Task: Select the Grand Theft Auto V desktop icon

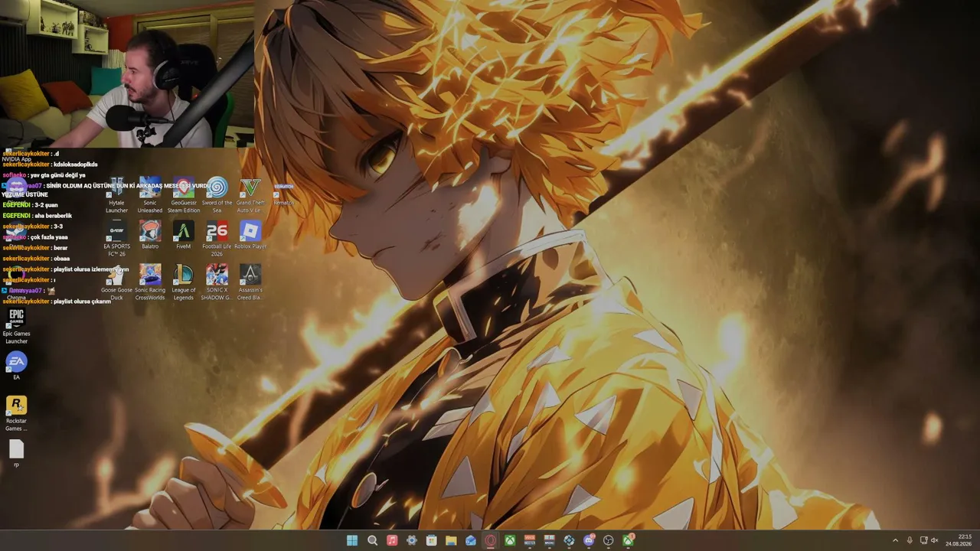Action: (250, 195)
